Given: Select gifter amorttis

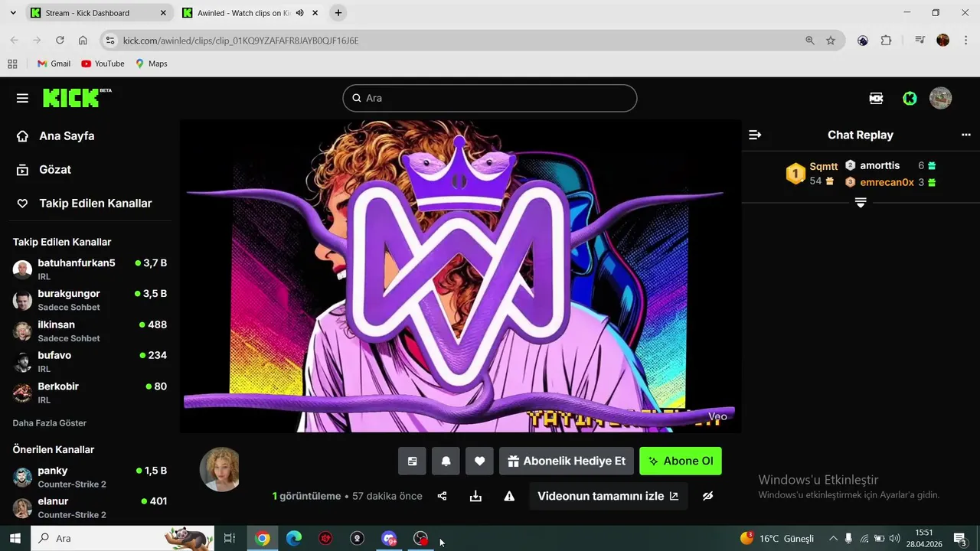Looking at the screenshot, I should [880, 165].
